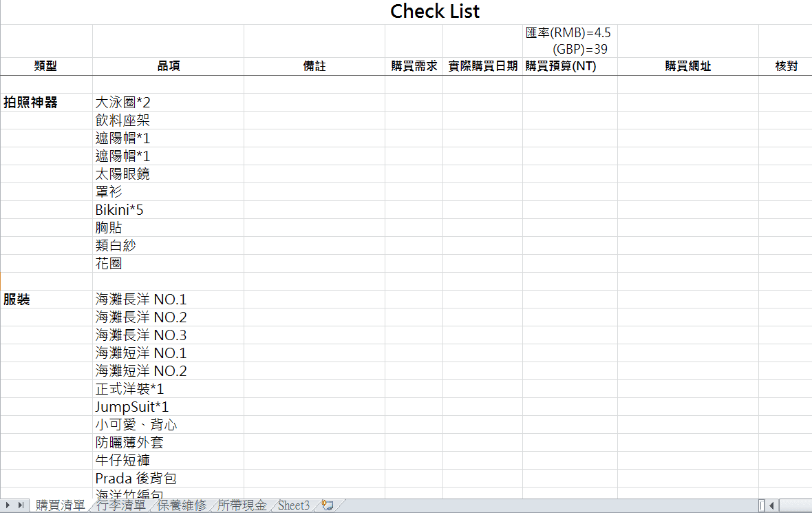Select the 購買清單 sheet tab
This screenshot has height=513, width=812.
coord(60,505)
